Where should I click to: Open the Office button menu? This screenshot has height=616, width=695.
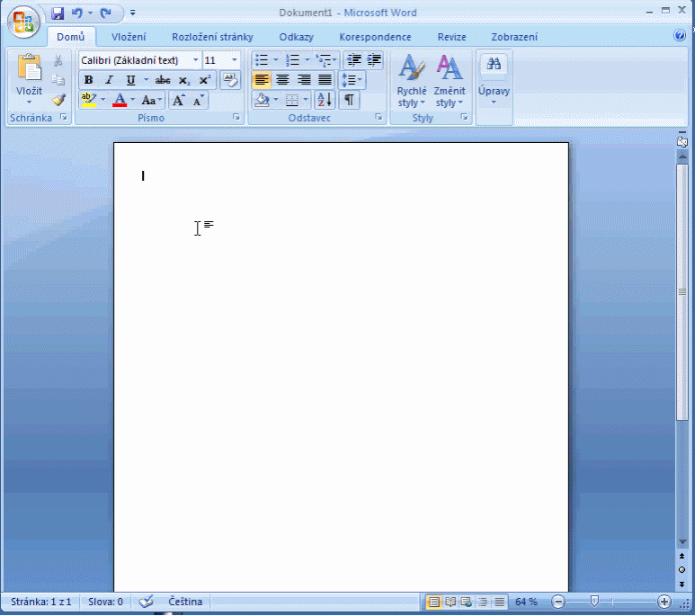pyautogui.click(x=23, y=22)
